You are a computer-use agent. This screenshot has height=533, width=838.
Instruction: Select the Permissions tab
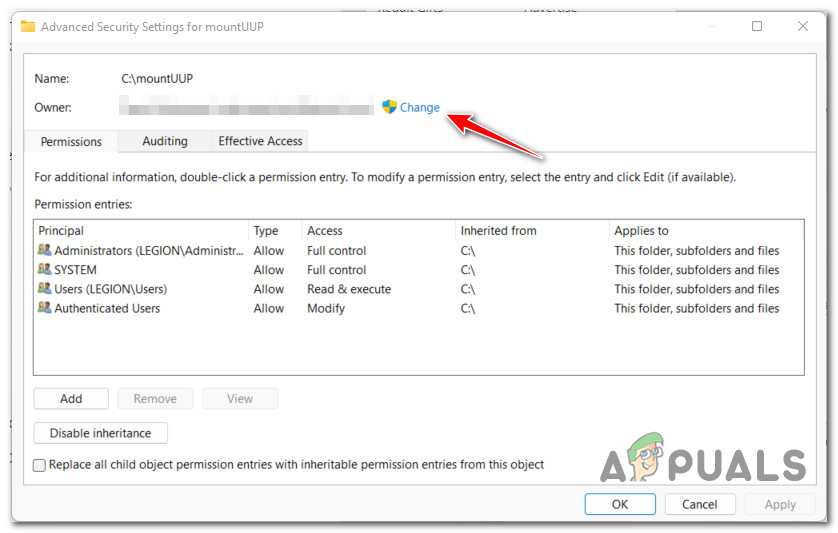tap(71, 142)
